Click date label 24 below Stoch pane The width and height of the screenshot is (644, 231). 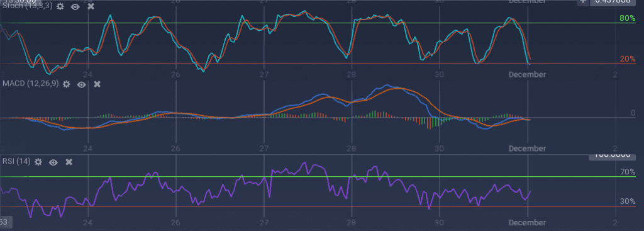(x=88, y=74)
